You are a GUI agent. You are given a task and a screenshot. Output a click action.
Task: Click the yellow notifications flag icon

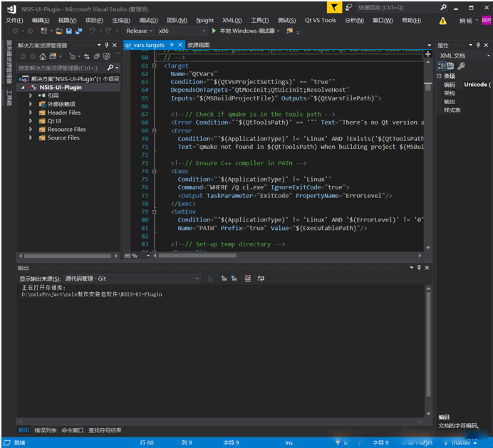point(334,7)
